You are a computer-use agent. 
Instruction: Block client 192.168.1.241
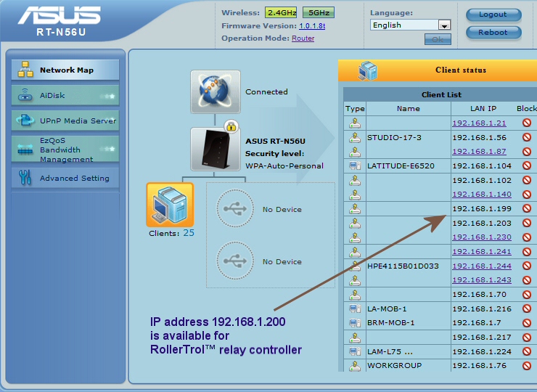coord(527,251)
